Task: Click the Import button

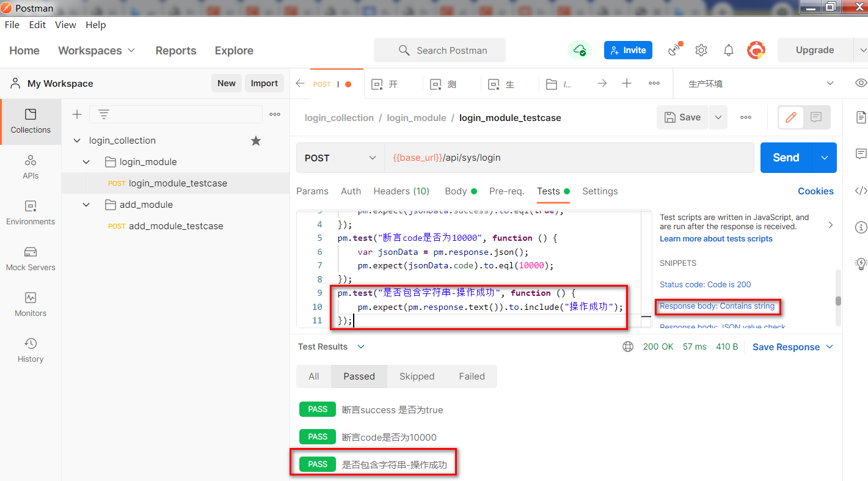Action: (x=264, y=83)
